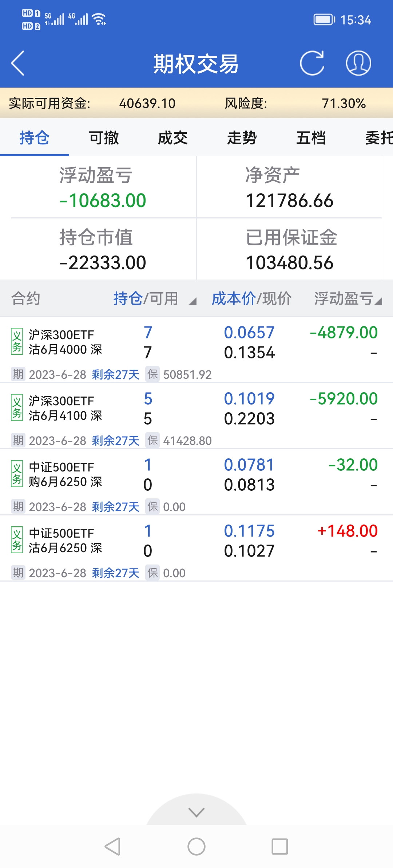Screen dimensions: 393x868
Task: Open Android recent apps square
Action: pos(279,847)
